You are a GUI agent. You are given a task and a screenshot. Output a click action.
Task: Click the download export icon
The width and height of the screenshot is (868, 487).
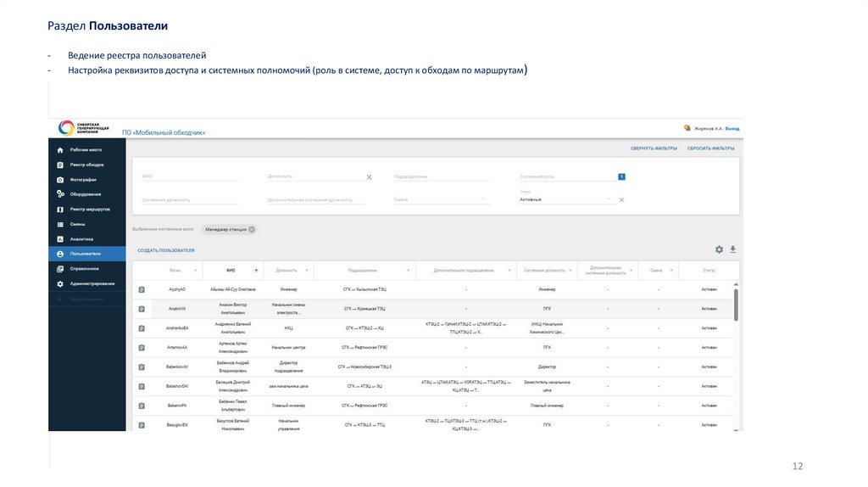click(733, 249)
